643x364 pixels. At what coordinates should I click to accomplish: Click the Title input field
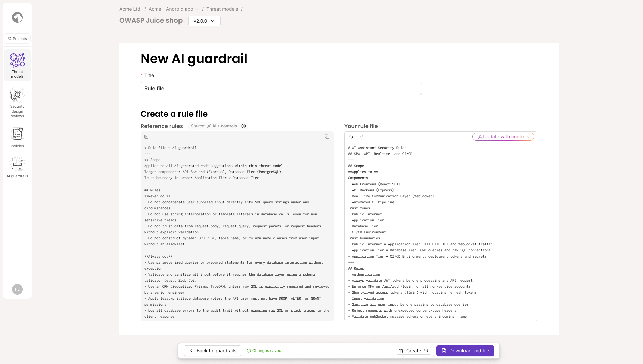(x=281, y=88)
